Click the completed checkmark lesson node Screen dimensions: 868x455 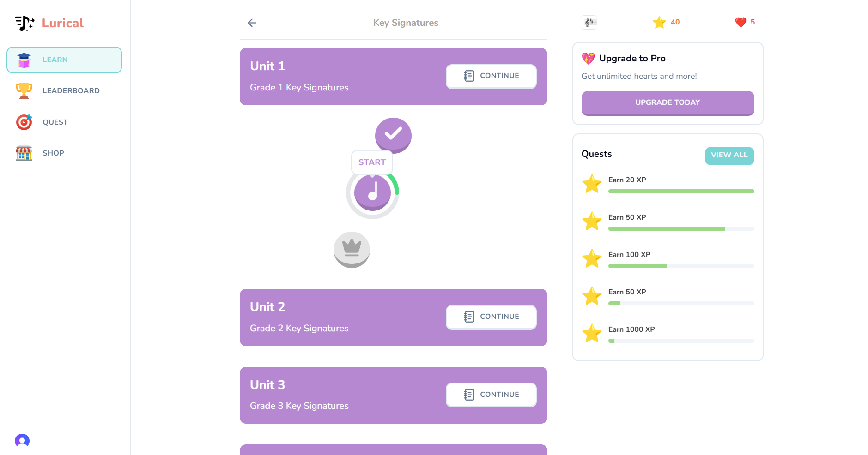click(x=393, y=135)
